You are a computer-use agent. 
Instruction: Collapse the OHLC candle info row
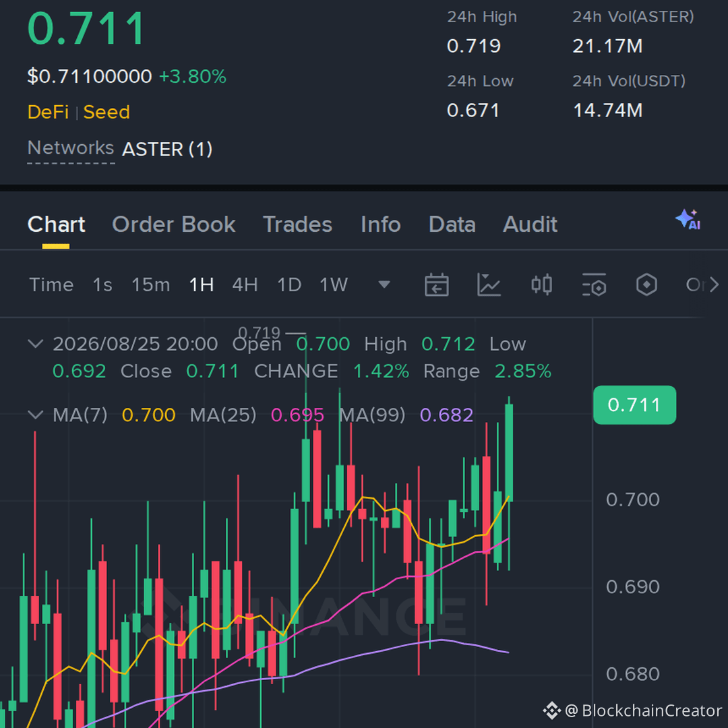(36, 344)
